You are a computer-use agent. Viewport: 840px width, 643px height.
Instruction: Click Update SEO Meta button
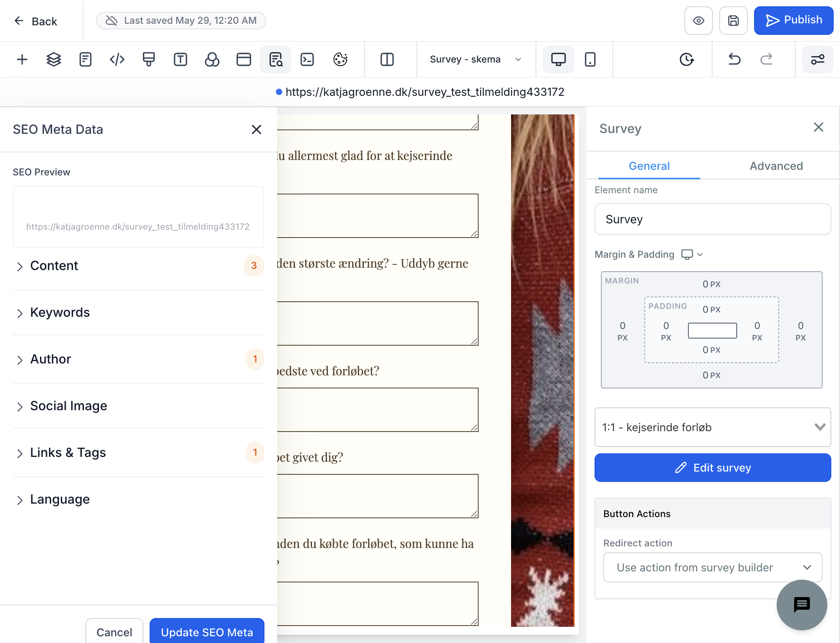tap(207, 631)
